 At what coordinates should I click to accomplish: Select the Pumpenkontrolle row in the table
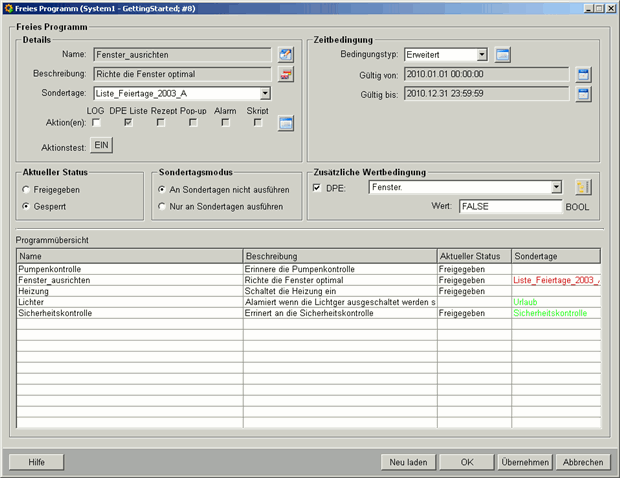pos(308,269)
